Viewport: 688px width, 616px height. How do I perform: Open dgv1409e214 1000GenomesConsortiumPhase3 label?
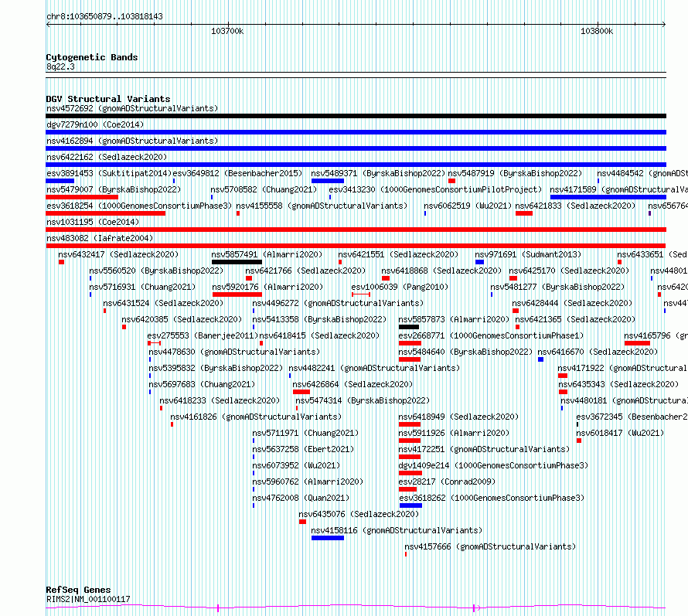coord(493,465)
